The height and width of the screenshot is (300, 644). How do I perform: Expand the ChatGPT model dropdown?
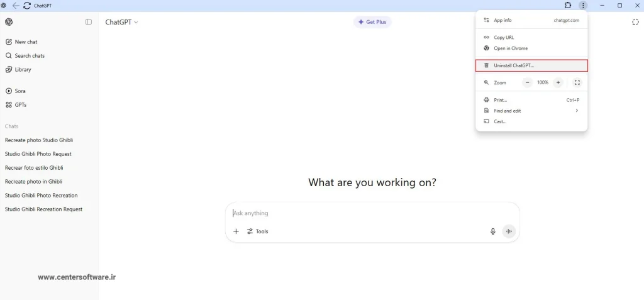tap(121, 22)
